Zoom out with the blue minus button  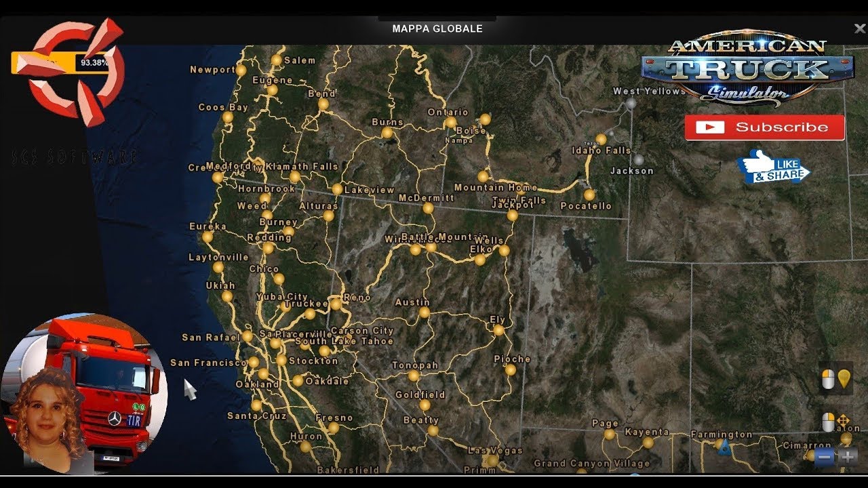pos(825,457)
